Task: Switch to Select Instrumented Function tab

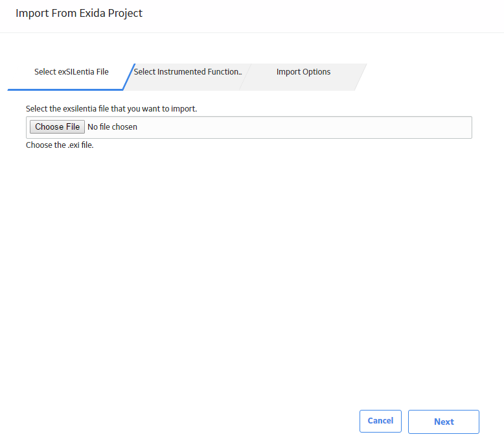Action: [188, 77]
